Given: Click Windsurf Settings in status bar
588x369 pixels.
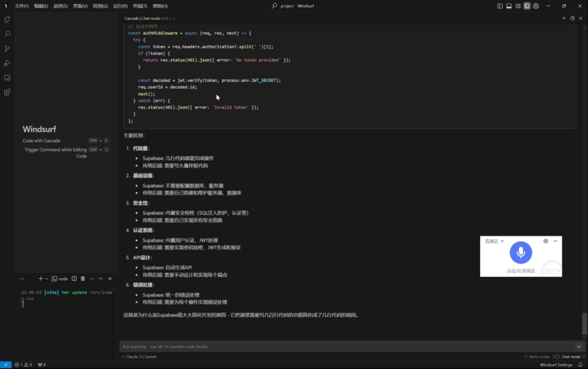Looking at the screenshot, I should point(556,365).
